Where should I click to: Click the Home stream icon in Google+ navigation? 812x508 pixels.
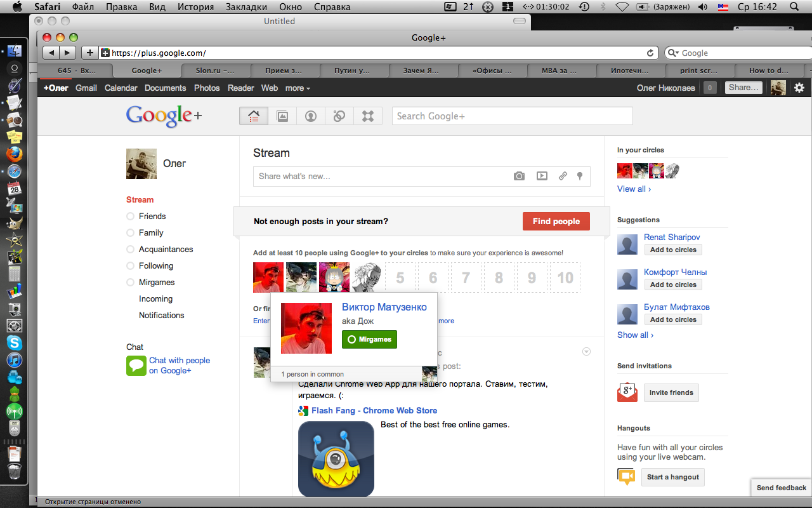pos(254,116)
